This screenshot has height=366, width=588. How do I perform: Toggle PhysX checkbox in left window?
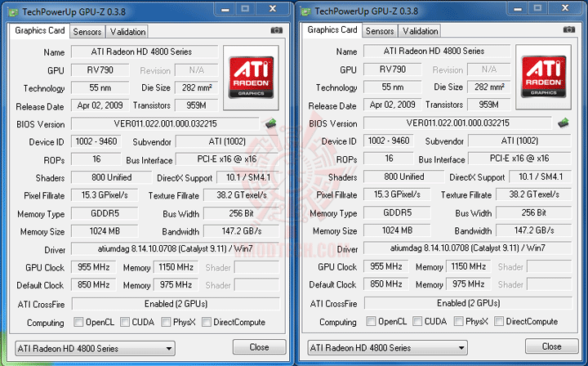(x=166, y=322)
